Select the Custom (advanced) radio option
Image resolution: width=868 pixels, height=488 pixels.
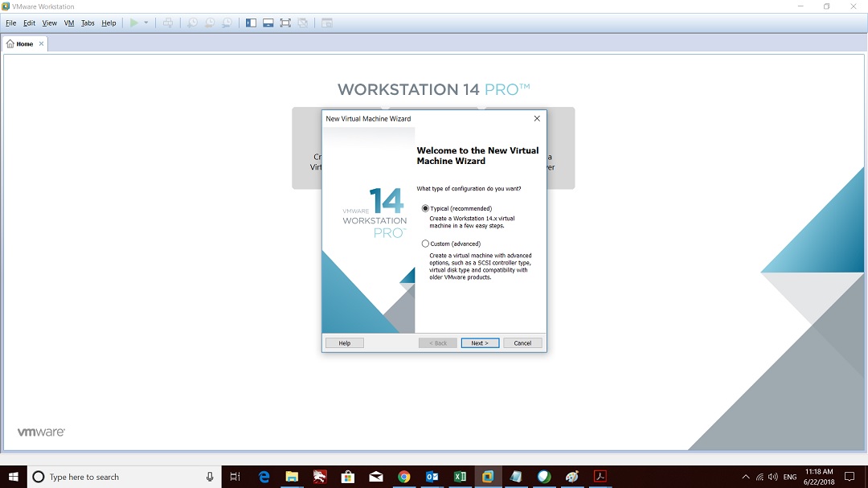point(425,244)
